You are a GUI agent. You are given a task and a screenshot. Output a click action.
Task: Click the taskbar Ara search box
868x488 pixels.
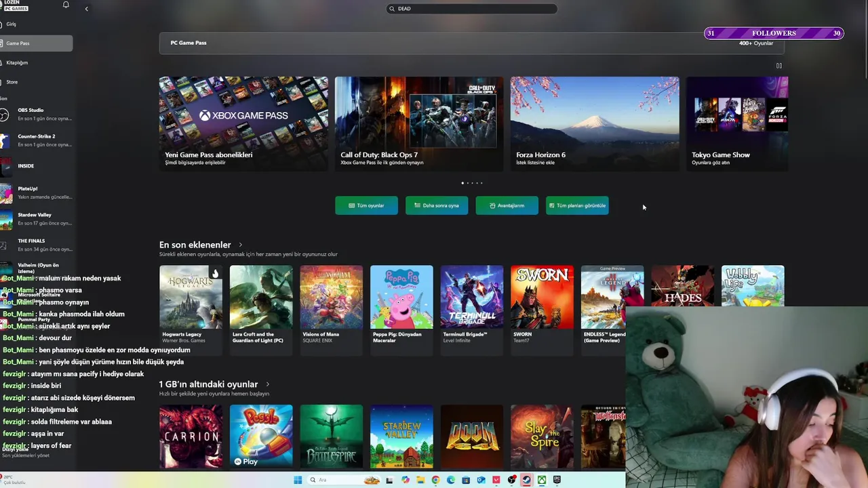[344, 480]
